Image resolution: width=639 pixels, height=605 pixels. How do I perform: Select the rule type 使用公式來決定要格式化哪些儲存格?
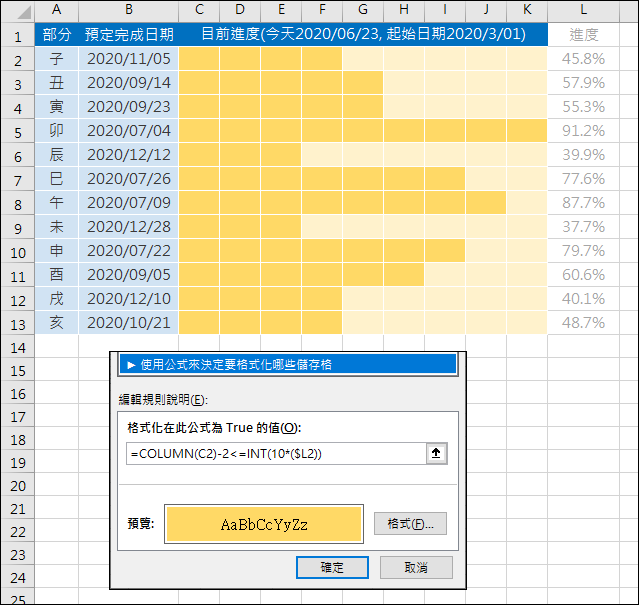pos(288,364)
